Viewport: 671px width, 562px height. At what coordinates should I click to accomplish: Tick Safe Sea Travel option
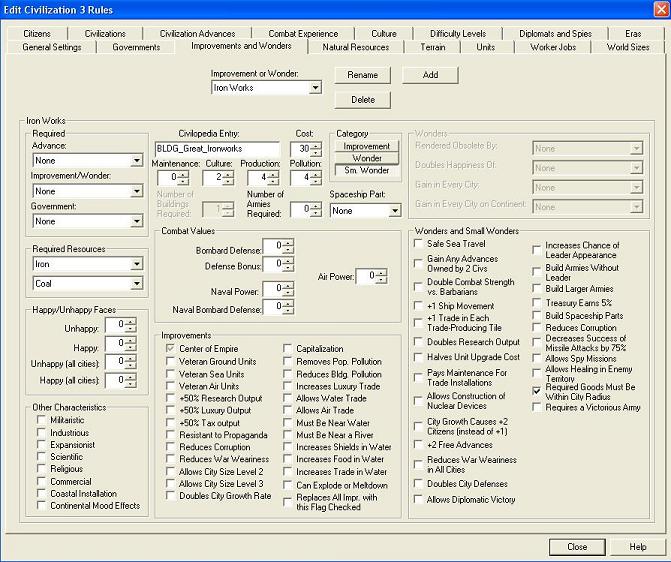pyautogui.click(x=419, y=243)
